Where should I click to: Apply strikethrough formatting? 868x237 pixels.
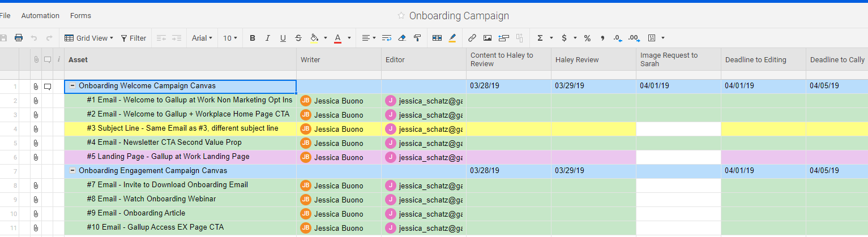point(298,38)
